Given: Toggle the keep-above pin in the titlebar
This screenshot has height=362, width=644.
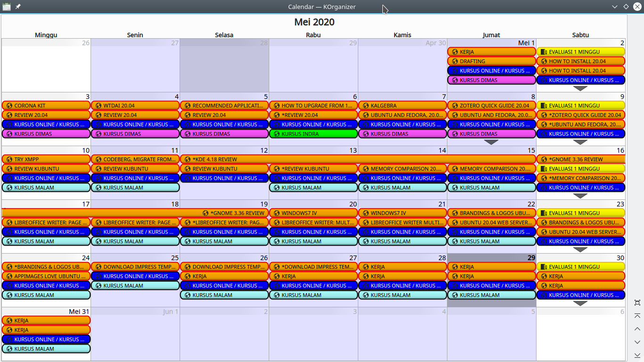Looking at the screenshot, I should [17, 7].
